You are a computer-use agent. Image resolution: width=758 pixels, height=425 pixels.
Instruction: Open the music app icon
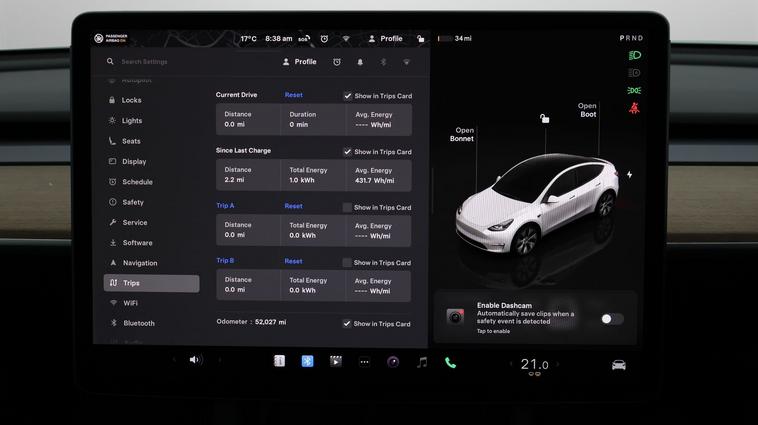pos(422,362)
